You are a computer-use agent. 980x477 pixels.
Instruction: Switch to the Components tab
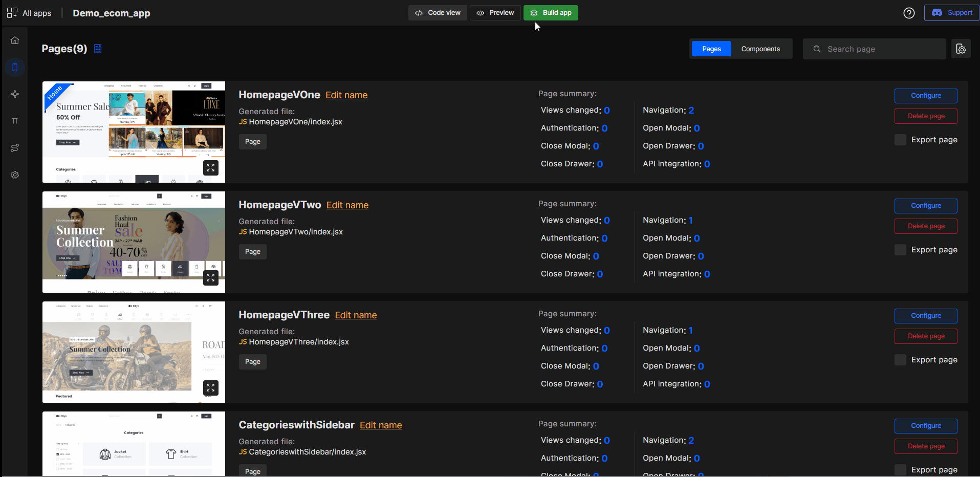[760, 49]
